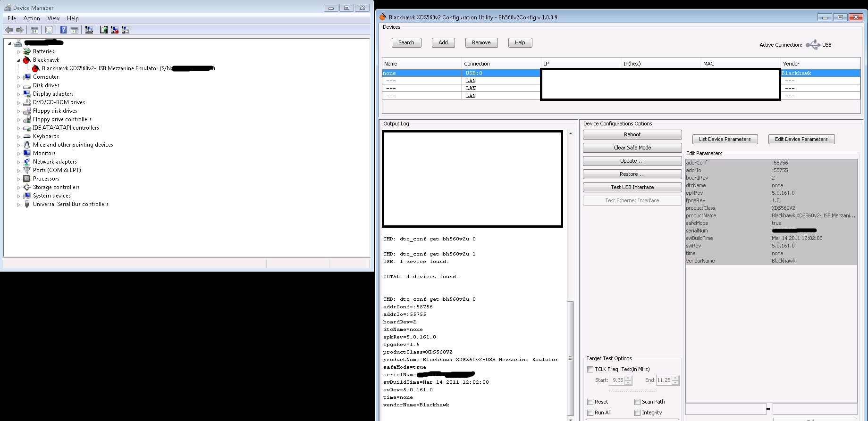868x421 pixels.
Task: Click the Keyboards category icon
Action: click(x=27, y=136)
